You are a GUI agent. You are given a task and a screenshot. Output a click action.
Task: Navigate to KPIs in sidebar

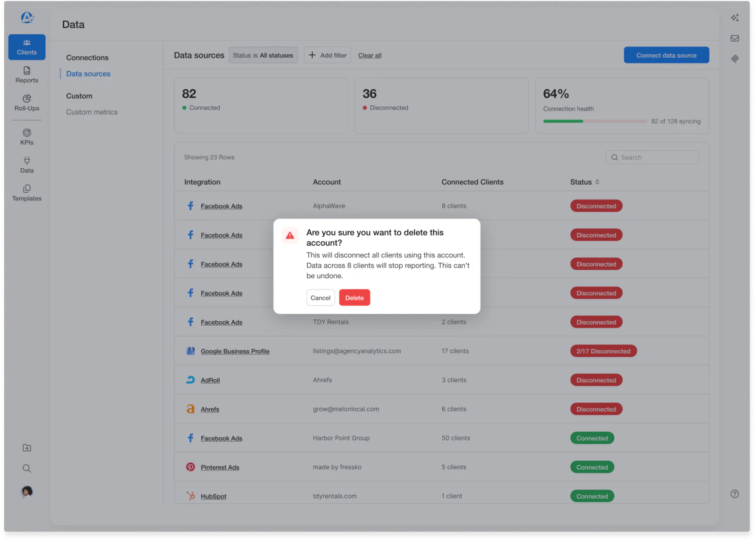point(27,137)
